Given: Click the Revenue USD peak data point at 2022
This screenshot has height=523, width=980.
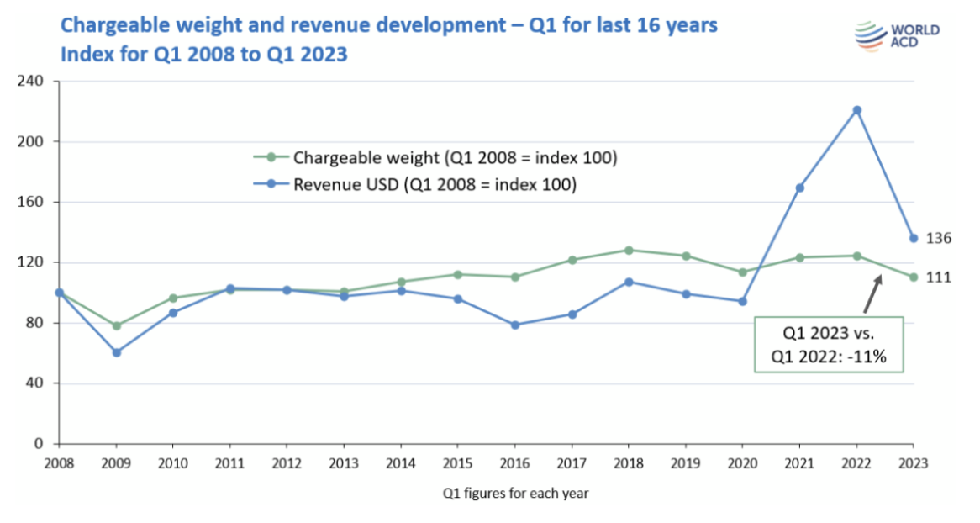Looking at the screenshot, I should point(857,110).
